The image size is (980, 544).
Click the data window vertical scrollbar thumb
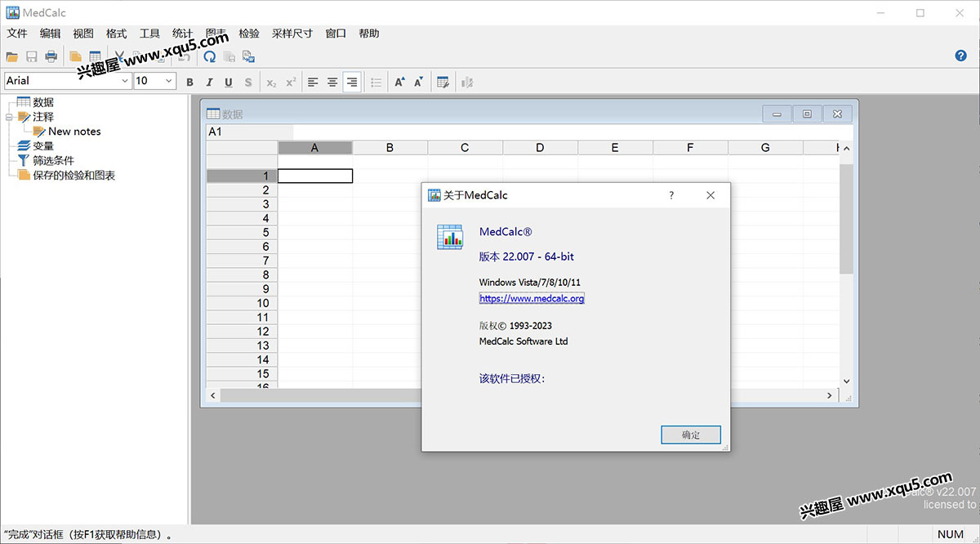[x=846, y=218]
